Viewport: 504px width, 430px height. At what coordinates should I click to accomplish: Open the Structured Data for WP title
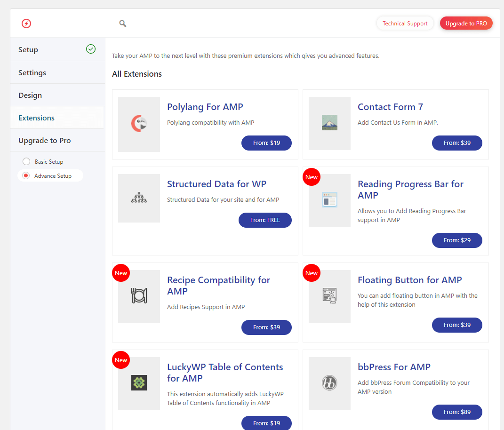coord(216,184)
